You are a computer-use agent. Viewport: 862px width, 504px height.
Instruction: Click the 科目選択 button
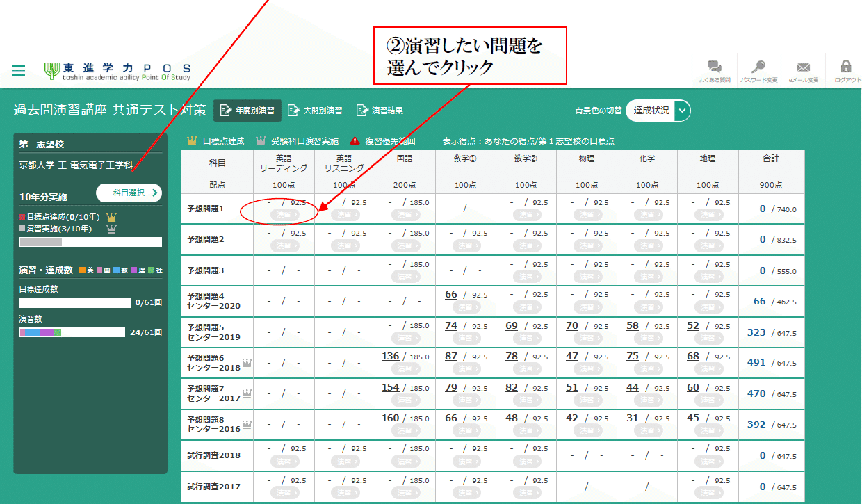coord(129,193)
